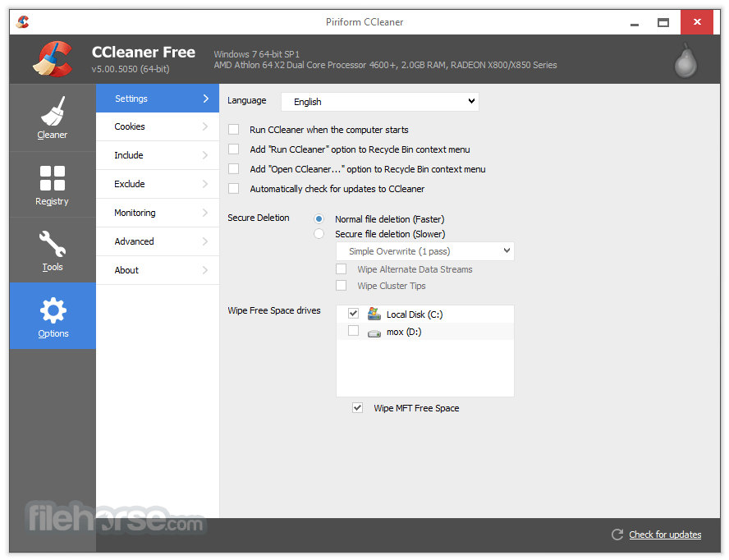Click the Language field label
This screenshot has height=560, width=729.
(247, 100)
